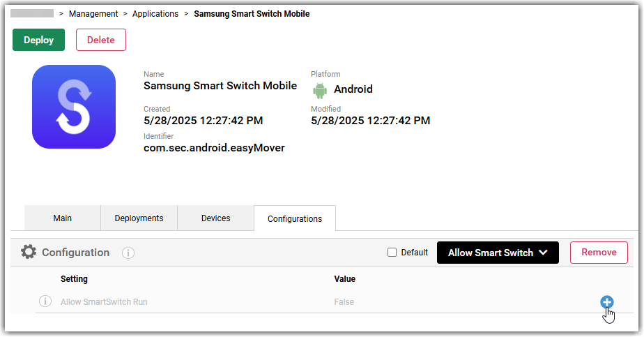The image size is (644, 337).
Task: Click the Configuration gear icon
Action: (29, 252)
